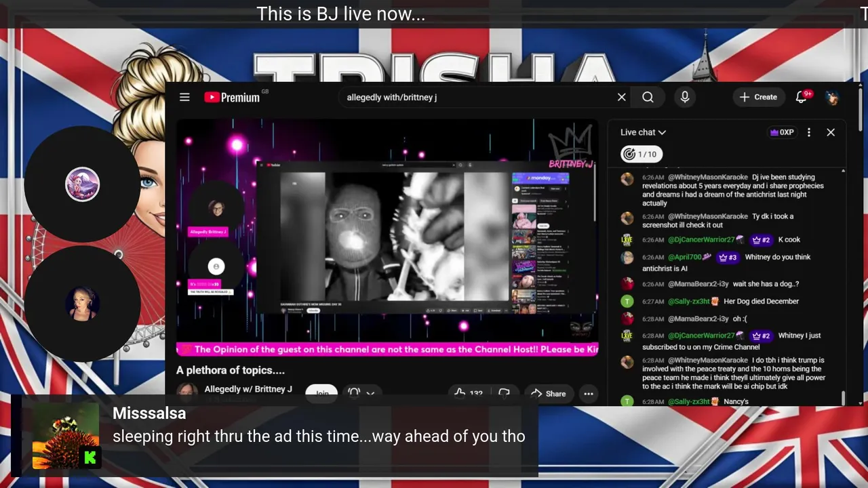The height and width of the screenshot is (488, 868).
Task: Open the channel avatar beside Allegedly w/ Brittney J
Action: pyautogui.click(x=187, y=392)
